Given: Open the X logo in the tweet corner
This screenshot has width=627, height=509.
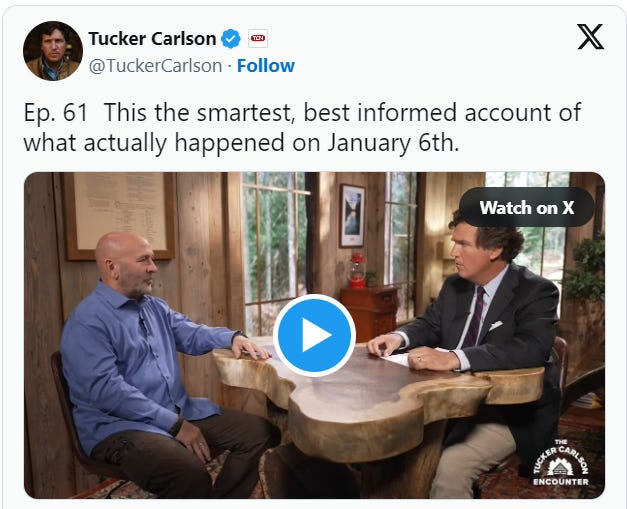Looking at the screenshot, I should [x=590, y=37].
